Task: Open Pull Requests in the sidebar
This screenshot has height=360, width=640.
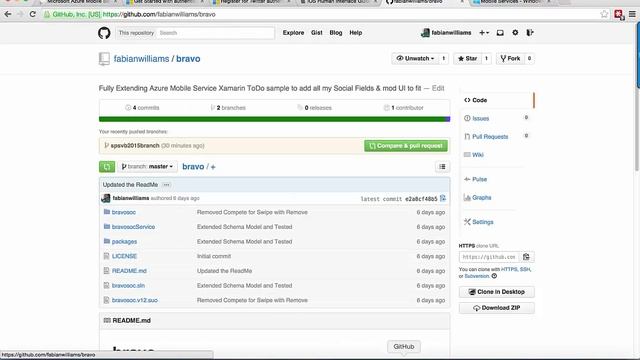Action: click(490, 137)
